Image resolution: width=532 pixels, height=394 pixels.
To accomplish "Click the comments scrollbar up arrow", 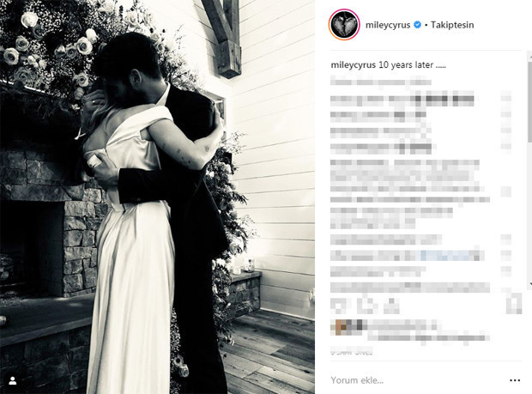I will (x=529, y=54).
